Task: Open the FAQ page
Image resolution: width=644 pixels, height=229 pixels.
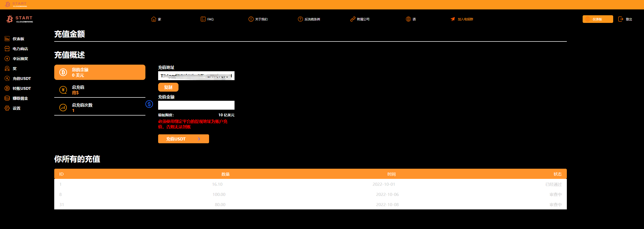Action: [207, 19]
